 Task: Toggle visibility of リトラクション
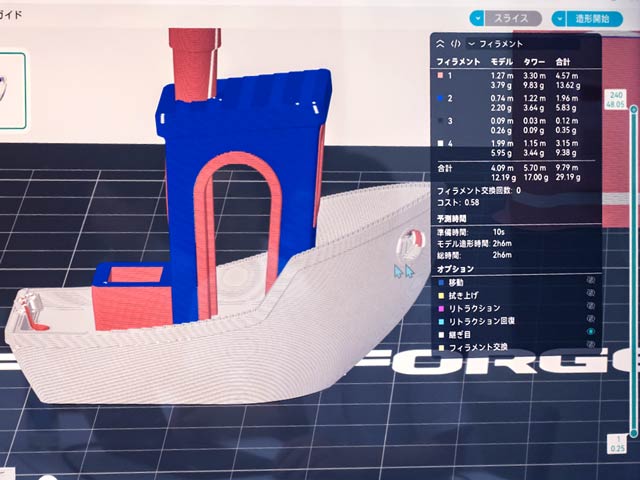[590, 305]
